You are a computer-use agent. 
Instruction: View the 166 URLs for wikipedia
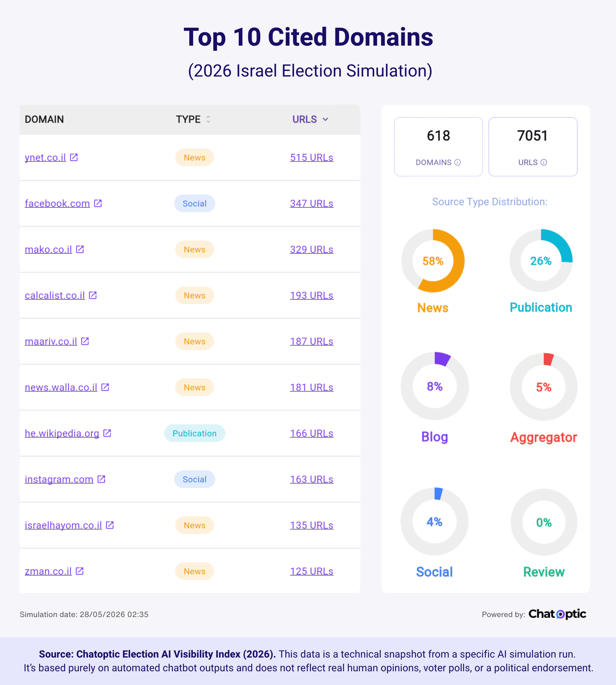312,433
